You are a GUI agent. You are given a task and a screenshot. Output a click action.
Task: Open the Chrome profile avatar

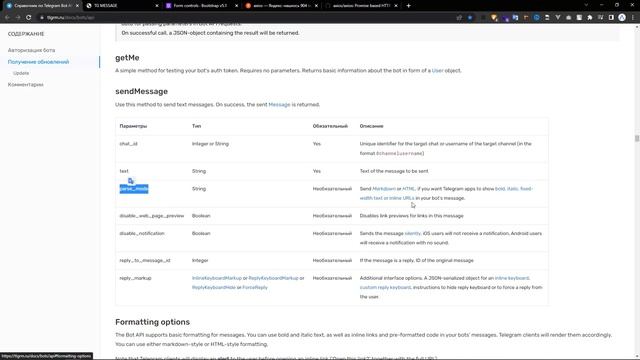click(622, 18)
